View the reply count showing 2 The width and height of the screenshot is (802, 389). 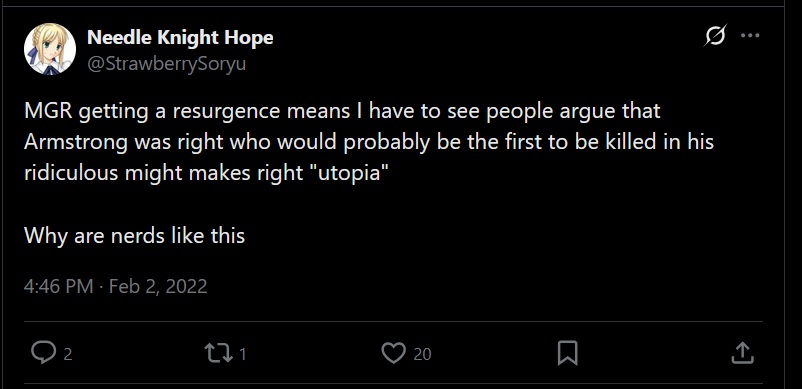[68, 354]
